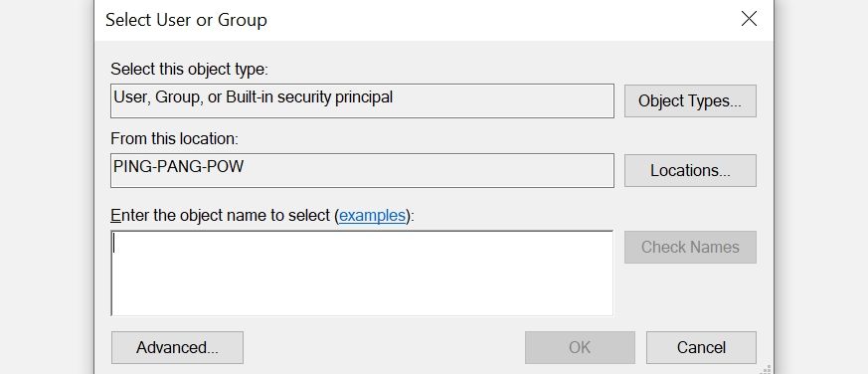Click the 'Select this object type' label
The height and width of the screenshot is (374, 868).
(x=189, y=70)
